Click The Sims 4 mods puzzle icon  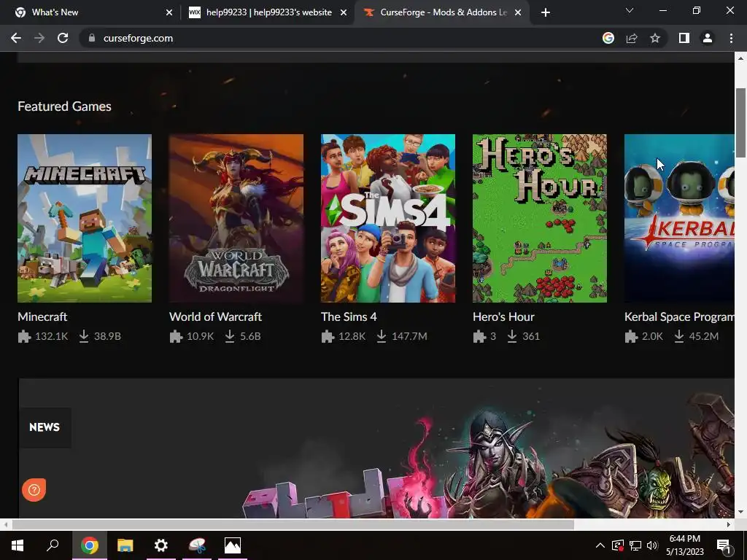click(x=328, y=336)
